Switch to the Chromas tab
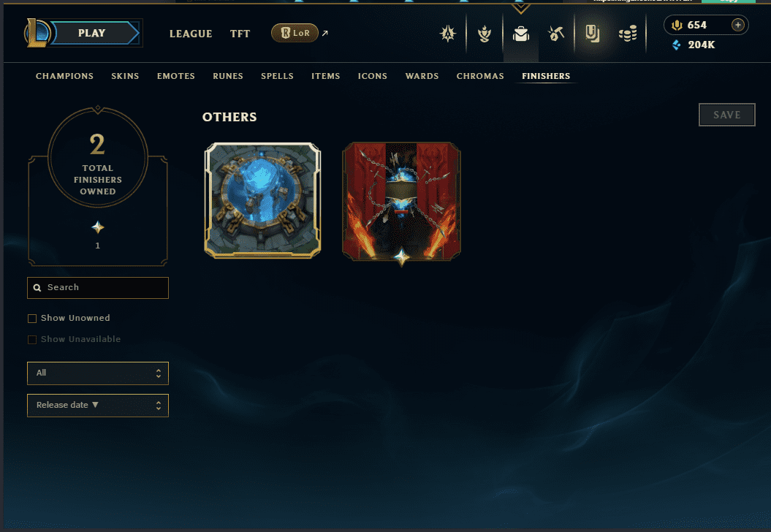This screenshot has height=532, width=771. 480,76
